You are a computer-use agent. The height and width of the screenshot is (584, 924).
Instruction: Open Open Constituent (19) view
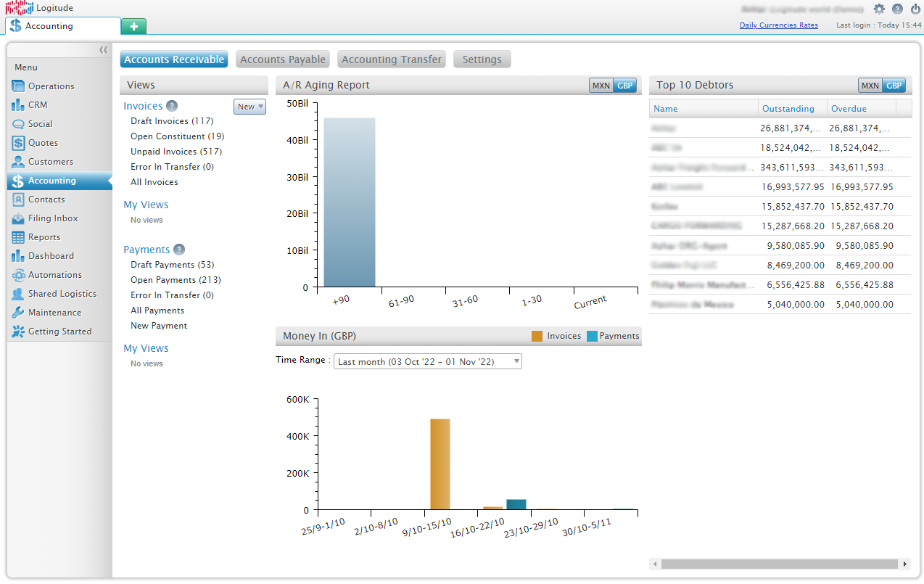point(178,136)
